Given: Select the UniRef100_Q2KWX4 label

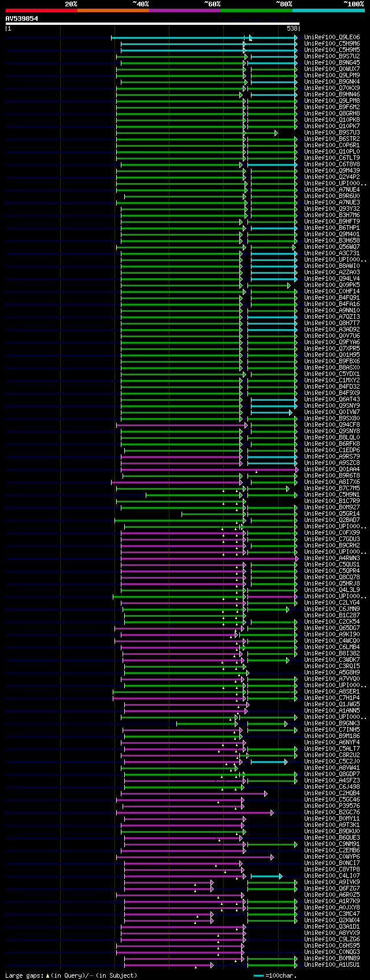Looking at the screenshot, I should pyautogui.click(x=332, y=921).
